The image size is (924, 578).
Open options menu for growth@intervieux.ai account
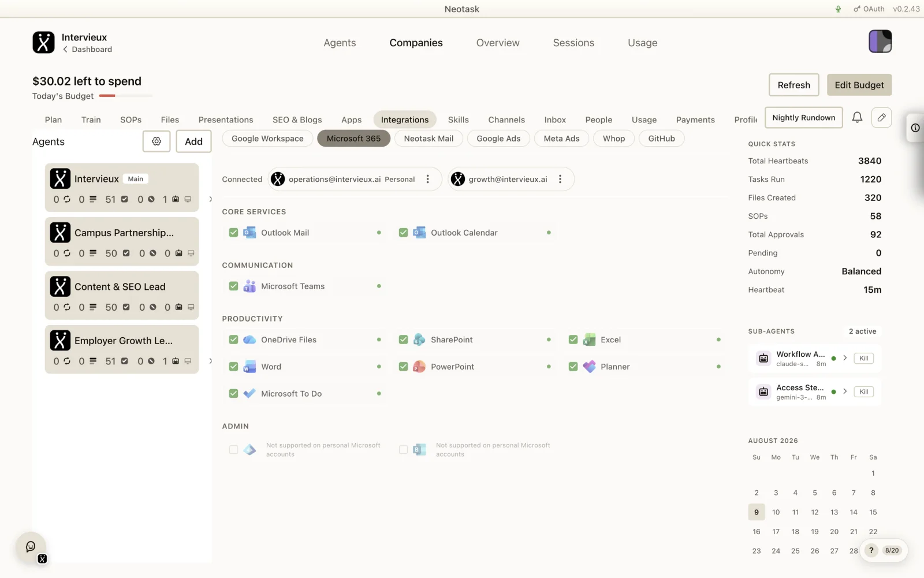click(x=560, y=180)
